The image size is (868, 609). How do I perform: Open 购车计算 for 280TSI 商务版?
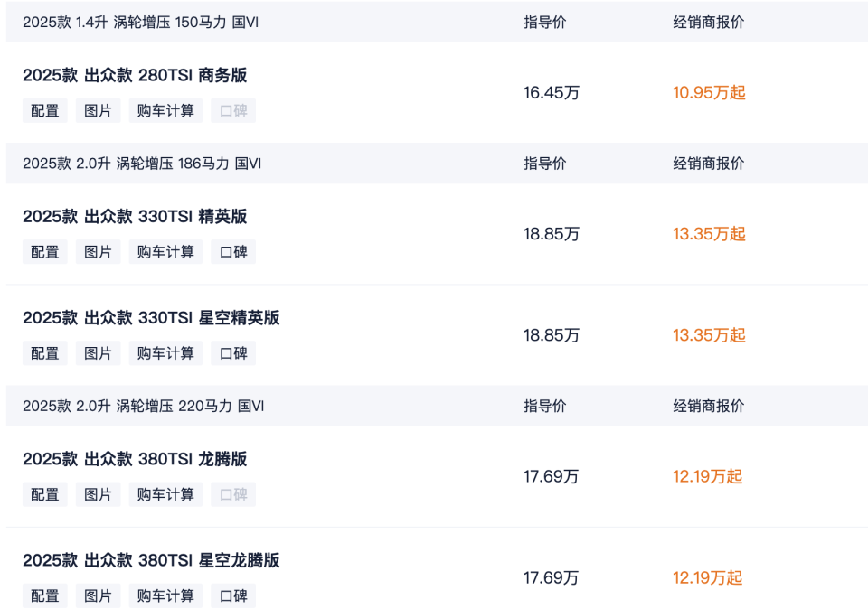click(165, 110)
